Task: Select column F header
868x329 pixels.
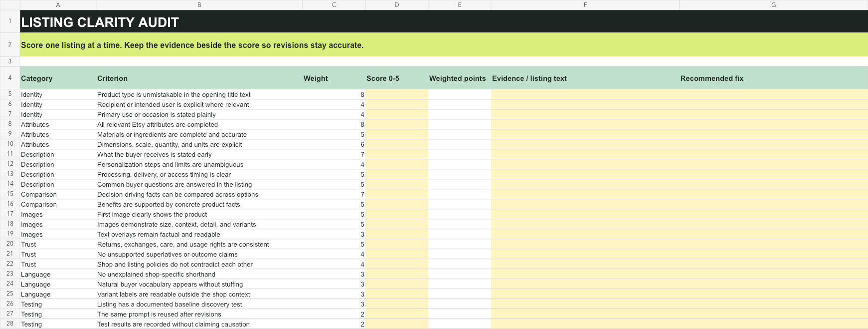Action: [585, 4]
